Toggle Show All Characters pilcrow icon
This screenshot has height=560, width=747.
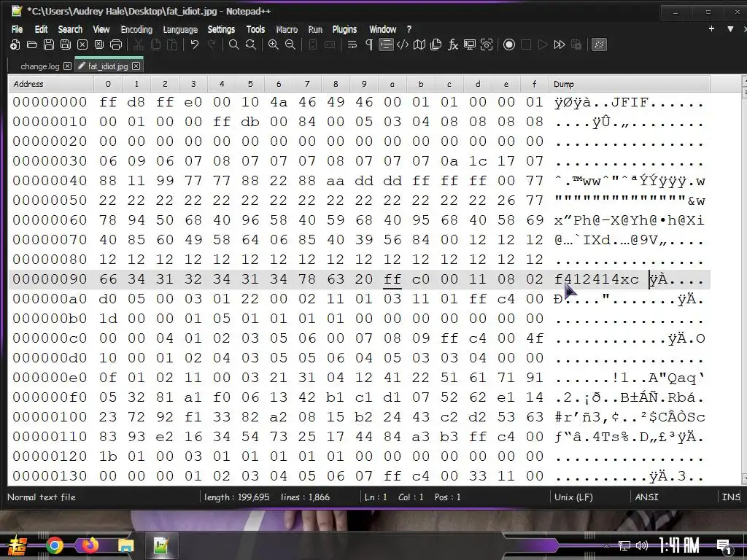[x=368, y=44]
